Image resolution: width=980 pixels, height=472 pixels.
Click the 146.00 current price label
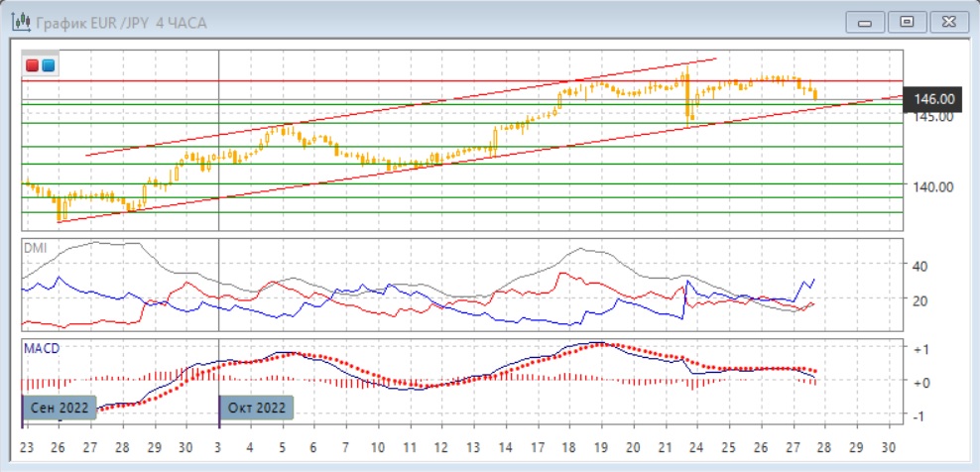pos(934,99)
